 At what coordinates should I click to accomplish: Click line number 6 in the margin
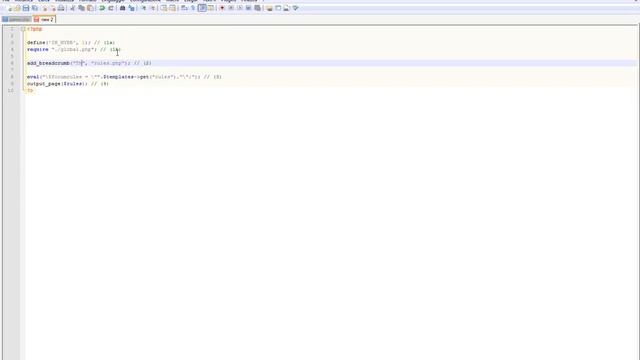[12, 63]
